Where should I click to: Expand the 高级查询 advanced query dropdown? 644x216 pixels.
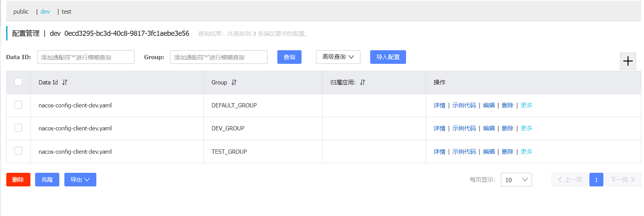pyautogui.click(x=338, y=57)
